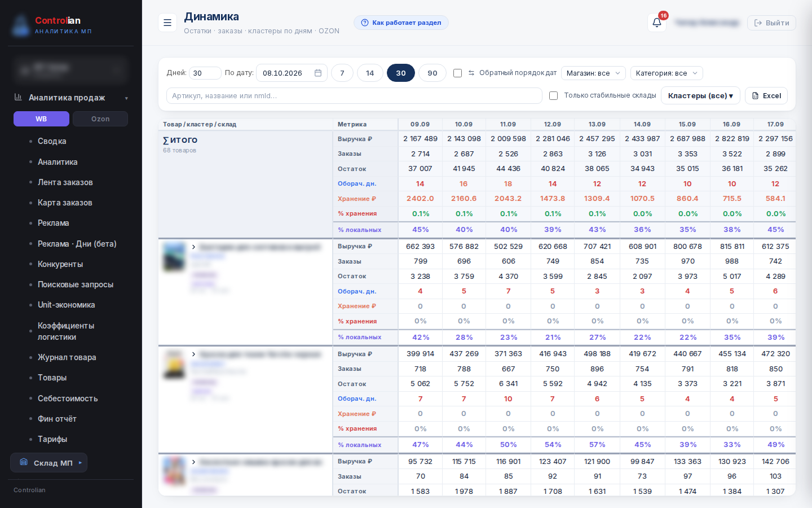Open Себестоимость in the sidebar

[x=68, y=398]
